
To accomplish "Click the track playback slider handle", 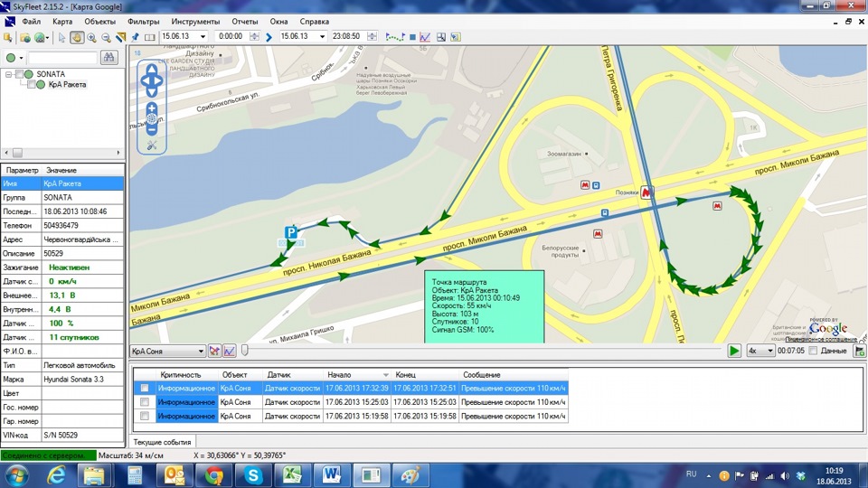I will pyautogui.click(x=245, y=351).
